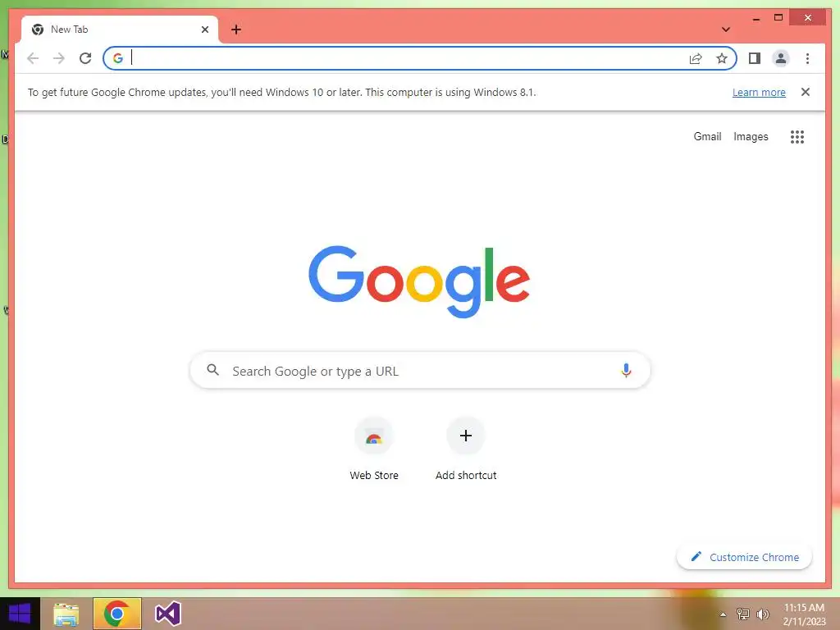Click Add shortcut plus tile
Screen dimensions: 840x630
coord(466,450)
